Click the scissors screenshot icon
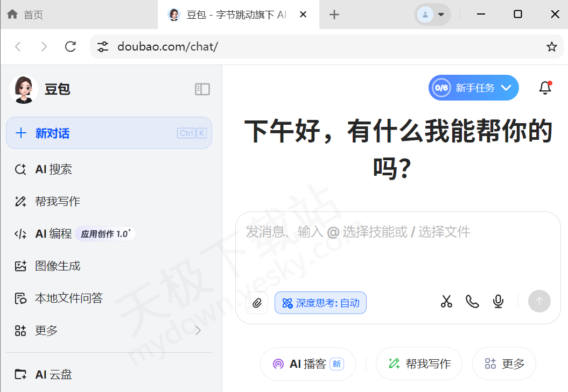568x392 pixels. coord(446,301)
